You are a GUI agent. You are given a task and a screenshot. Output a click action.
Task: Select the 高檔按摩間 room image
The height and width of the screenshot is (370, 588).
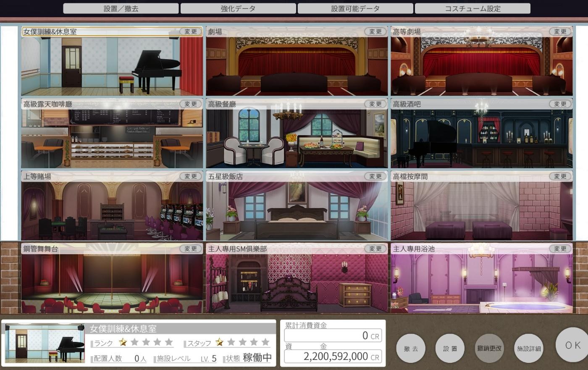481,211
